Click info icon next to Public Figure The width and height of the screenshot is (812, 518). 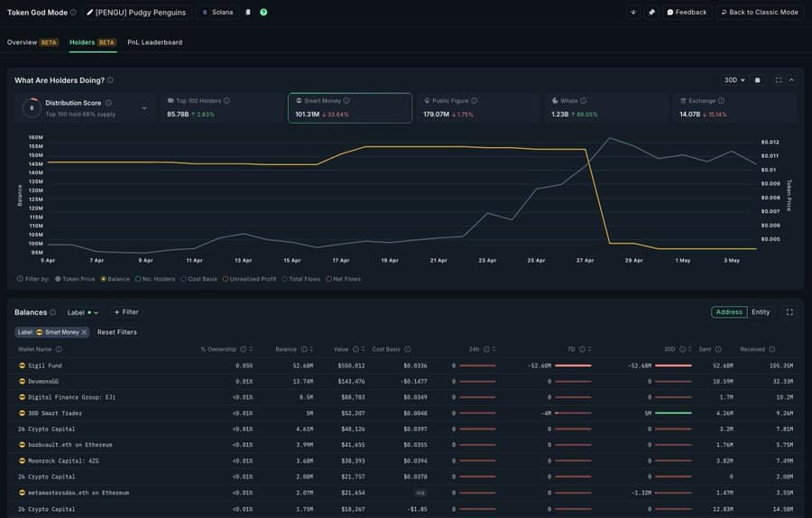[475, 101]
